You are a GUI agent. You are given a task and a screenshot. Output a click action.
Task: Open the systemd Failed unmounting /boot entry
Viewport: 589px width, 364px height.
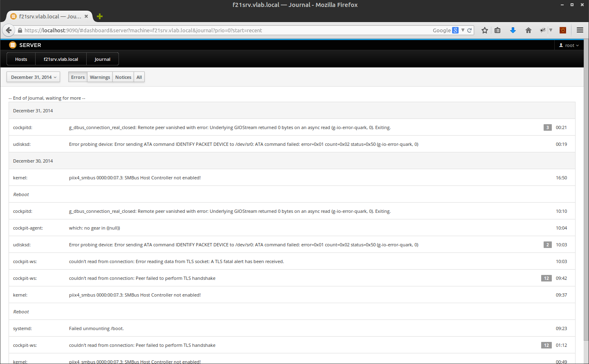coord(96,328)
